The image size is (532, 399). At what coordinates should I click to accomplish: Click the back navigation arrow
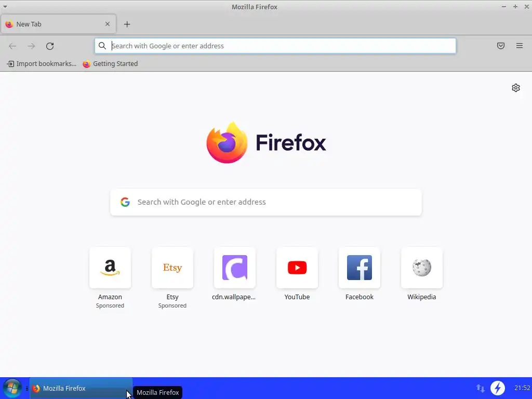pos(12,46)
